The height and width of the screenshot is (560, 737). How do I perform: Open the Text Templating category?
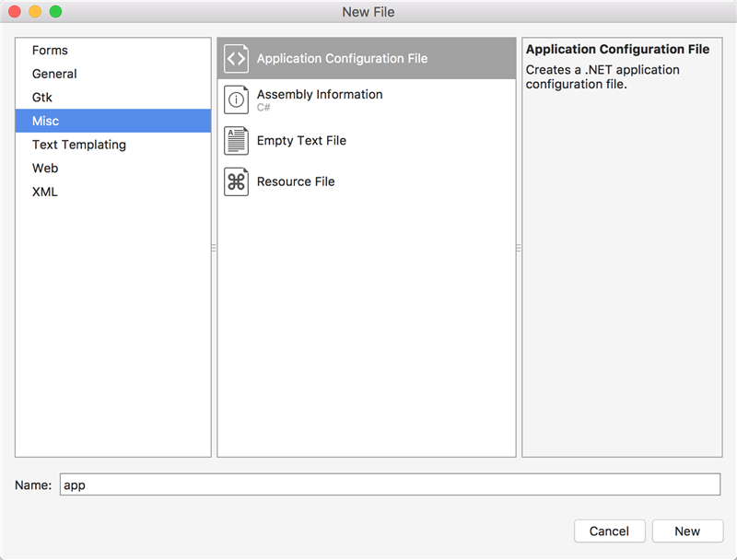(112, 145)
